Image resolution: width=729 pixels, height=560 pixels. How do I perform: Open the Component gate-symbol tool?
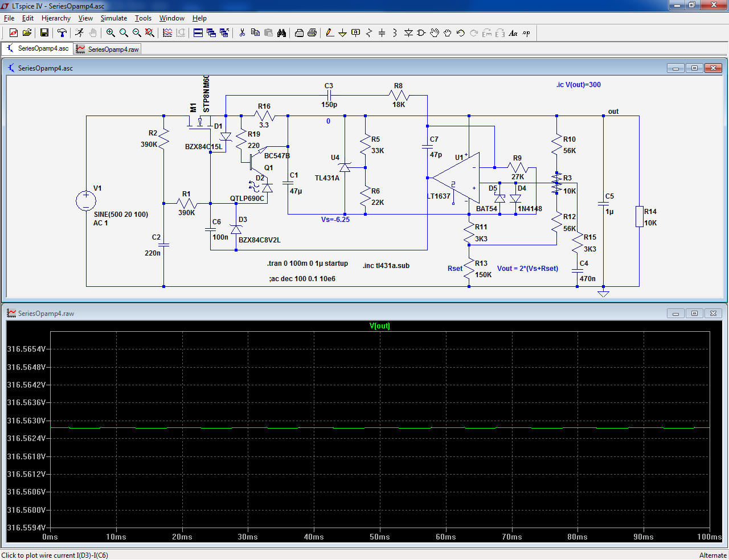pyautogui.click(x=421, y=33)
